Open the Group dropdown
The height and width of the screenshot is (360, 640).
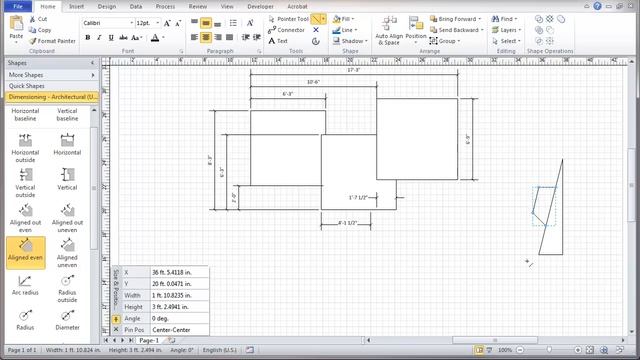coord(445,41)
